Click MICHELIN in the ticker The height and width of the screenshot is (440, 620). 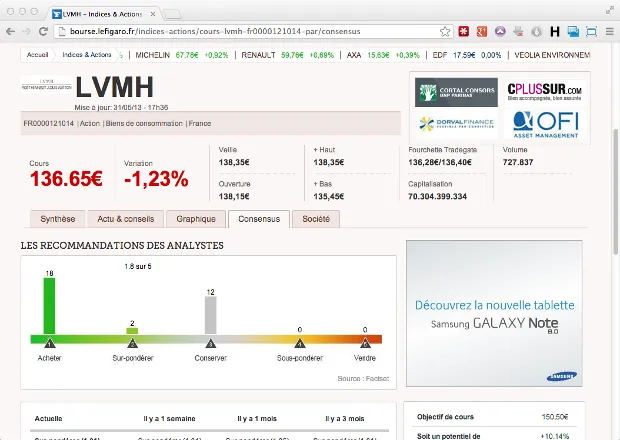[153, 55]
